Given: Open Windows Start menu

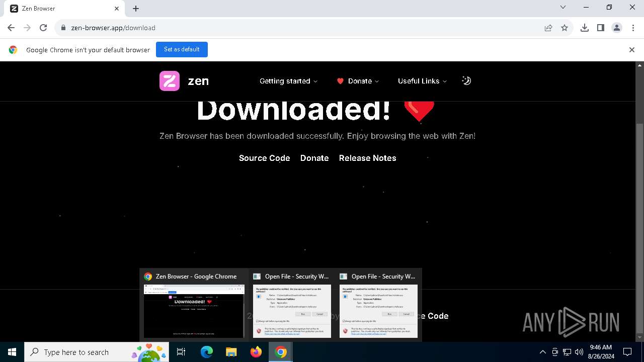Looking at the screenshot, I should [12, 352].
